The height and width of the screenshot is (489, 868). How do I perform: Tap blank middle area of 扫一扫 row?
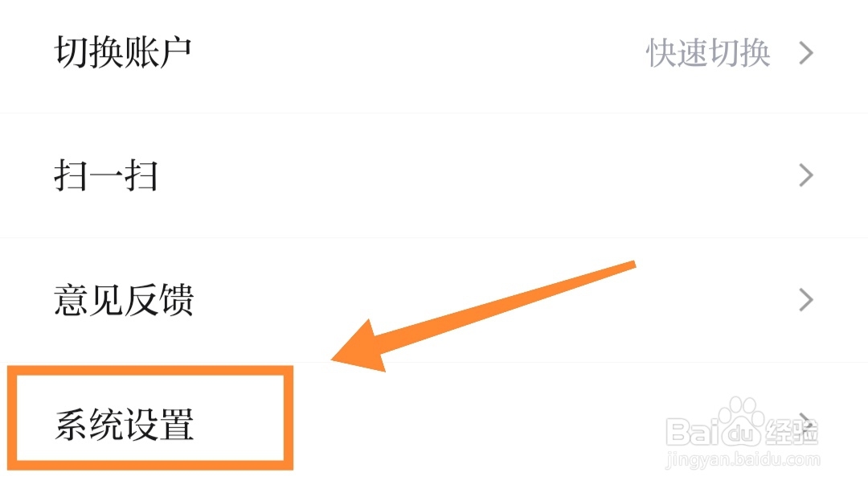pyautogui.click(x=476, y=175)
